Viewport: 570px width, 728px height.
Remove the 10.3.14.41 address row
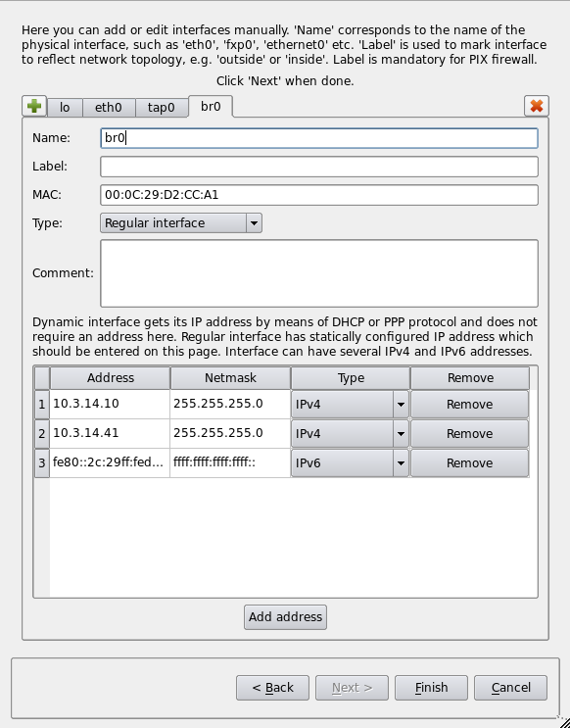[469, 434]
